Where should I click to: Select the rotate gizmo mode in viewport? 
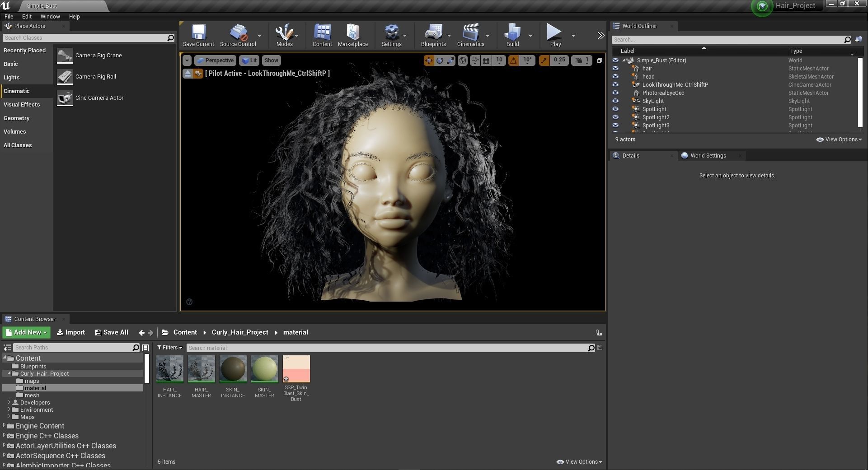(x=439, y=60)
